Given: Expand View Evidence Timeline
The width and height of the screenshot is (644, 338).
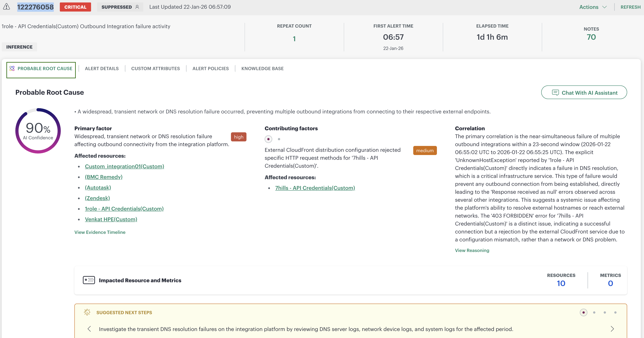Looking at the screenshot, I should point(100,232).
